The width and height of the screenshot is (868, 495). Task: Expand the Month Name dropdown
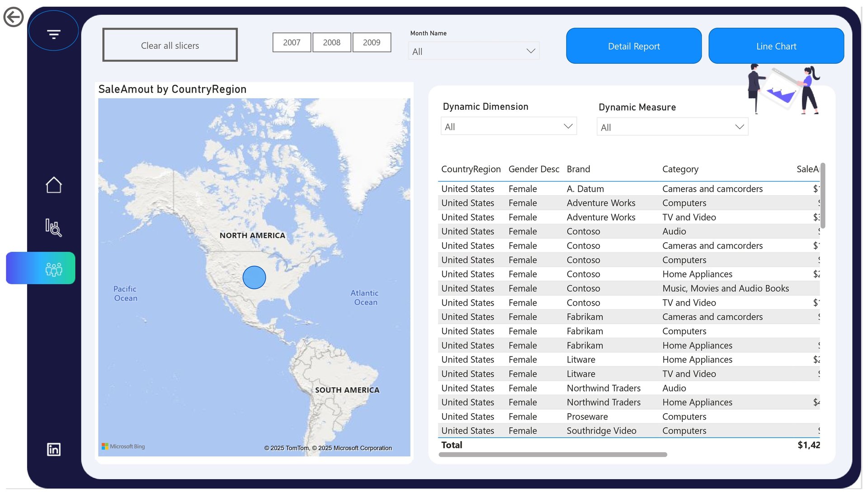473,52
